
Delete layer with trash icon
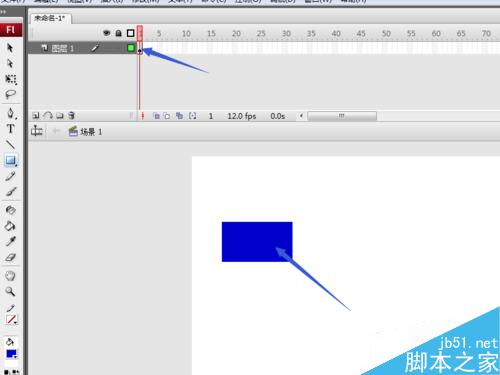[71, 116]
